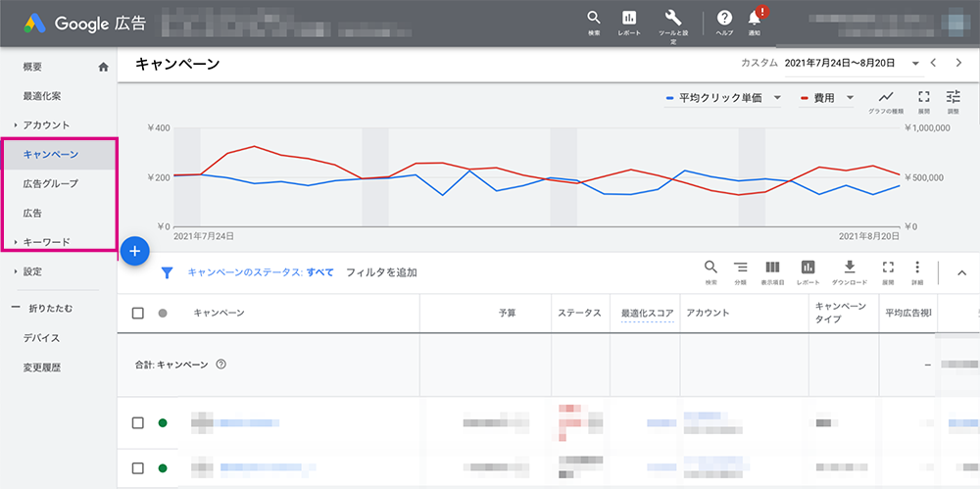The image size is (980, 489).
Task: Open the 費用 metric dropdown
Action: click(827, 98)
